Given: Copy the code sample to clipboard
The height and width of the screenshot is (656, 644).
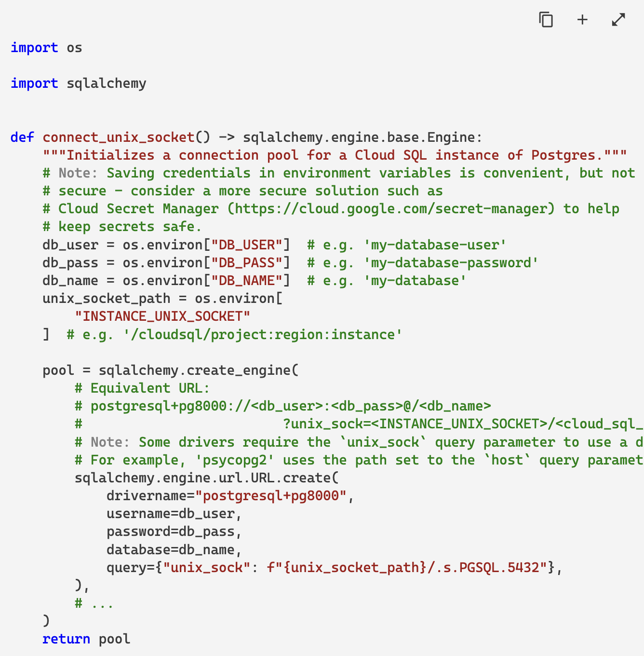Looking at the screenshot, I should tap(546, 20).
